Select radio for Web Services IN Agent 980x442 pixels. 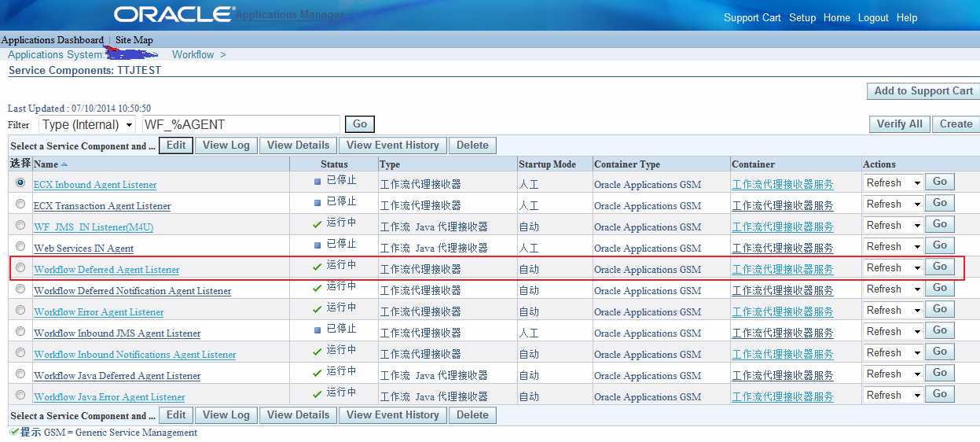(x=20, y=246)
